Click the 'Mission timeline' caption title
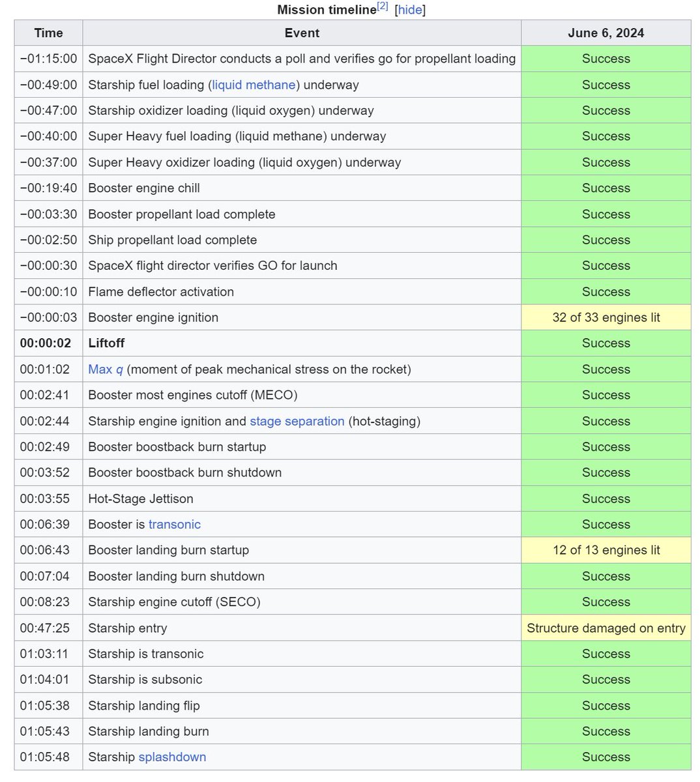This screenshot has width=700, height=782. click(327, 10)
